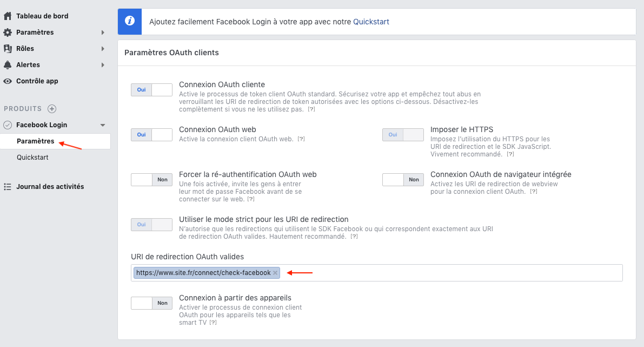Click the Imposer le HTTPS title

462,129
